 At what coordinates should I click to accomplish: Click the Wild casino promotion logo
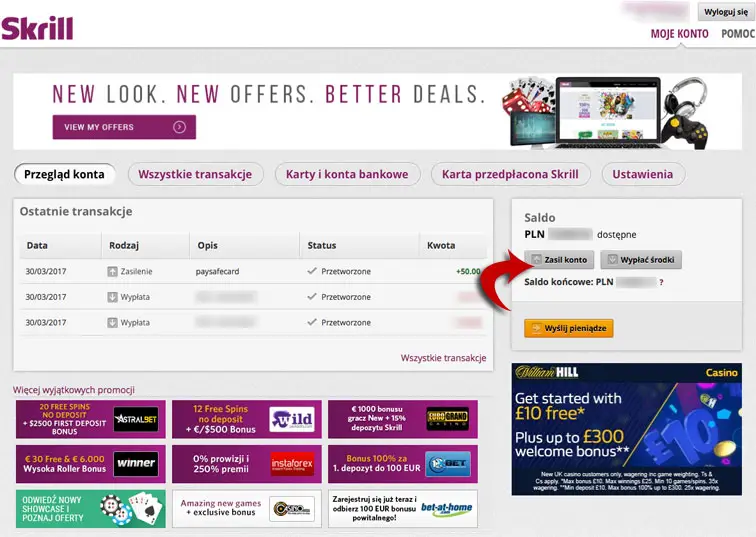(292, 419)
